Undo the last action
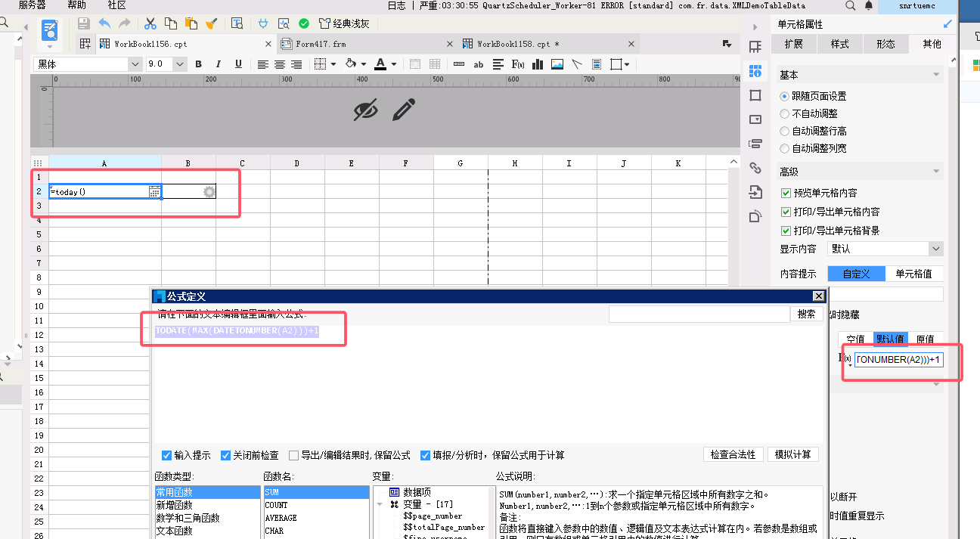 tap(104, 23)
